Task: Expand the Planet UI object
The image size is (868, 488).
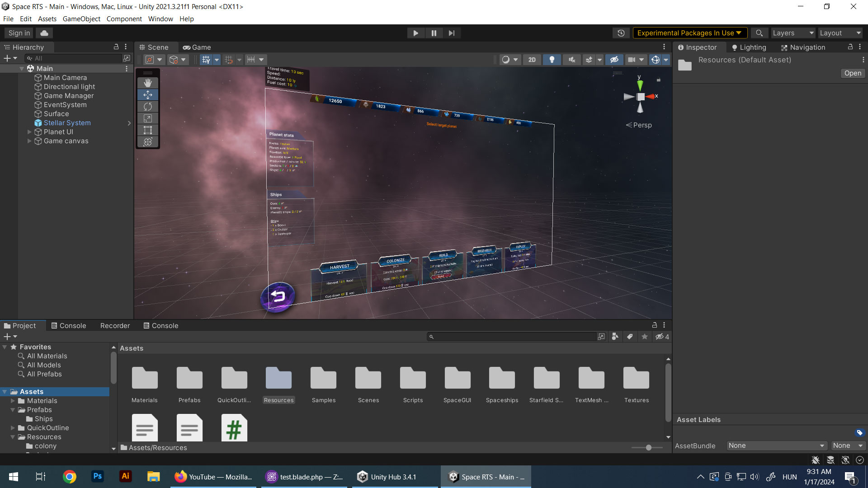Action: [29, 132]
